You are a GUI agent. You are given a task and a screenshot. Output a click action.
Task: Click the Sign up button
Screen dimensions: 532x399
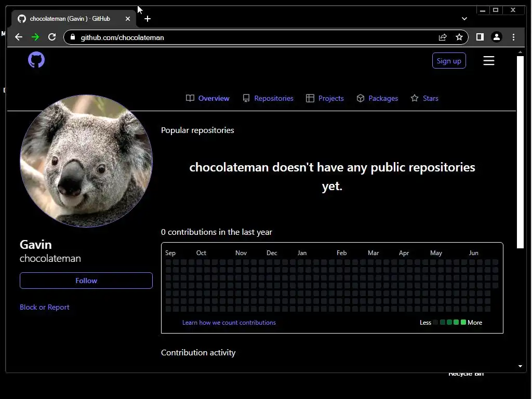tap(449, 61)
